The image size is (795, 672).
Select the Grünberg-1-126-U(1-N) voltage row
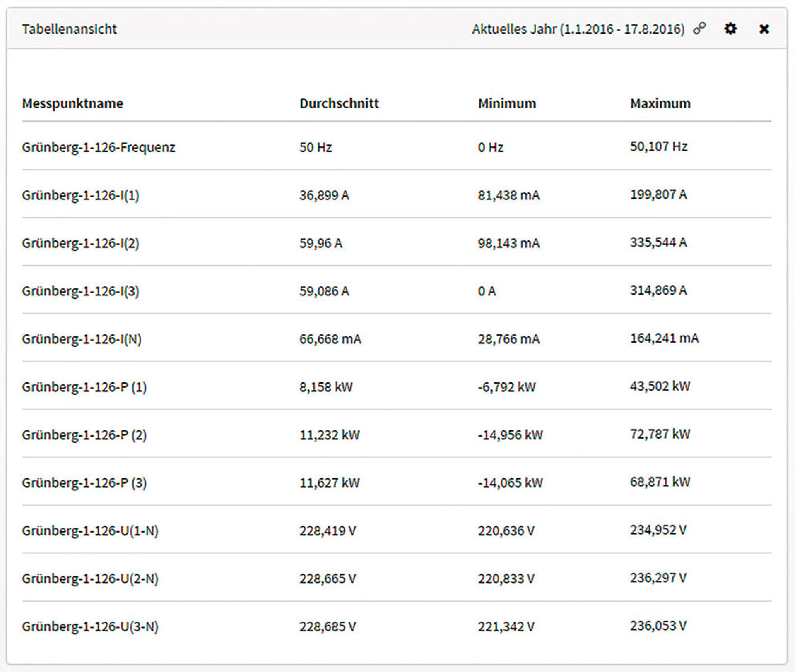pyautogui.click(x=90, y=531)
